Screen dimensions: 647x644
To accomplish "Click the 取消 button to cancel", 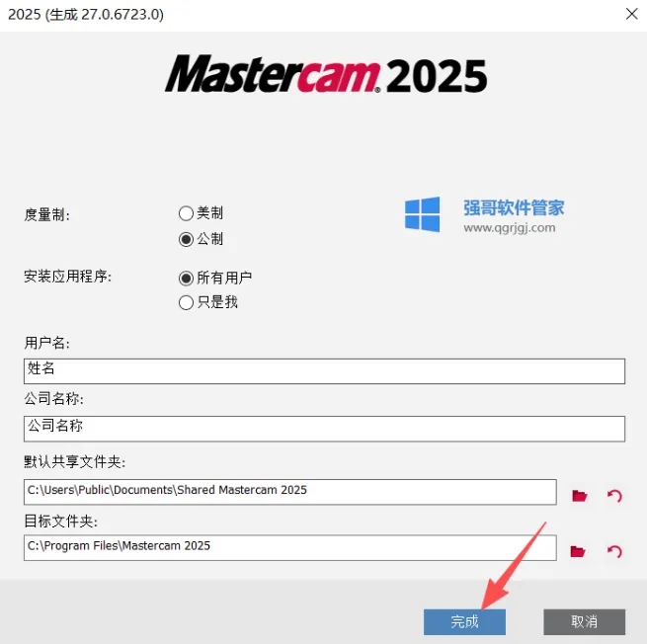I will pos(585,621).
